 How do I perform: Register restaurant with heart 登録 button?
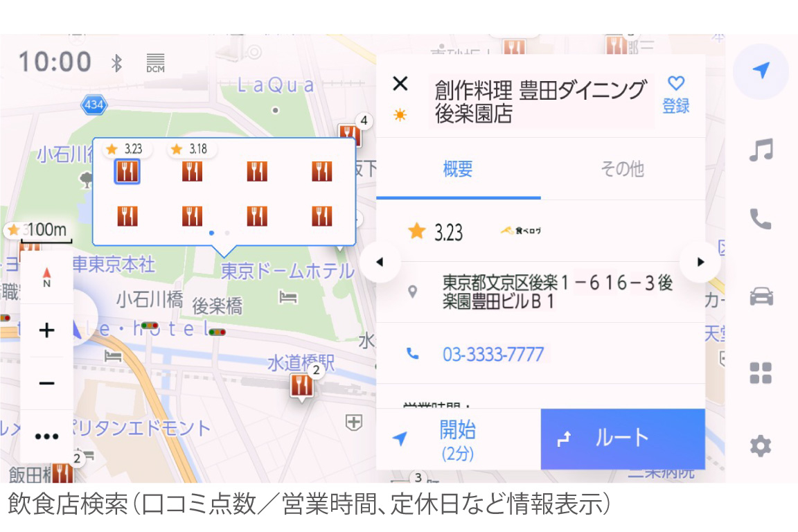(x=676, y=95)
